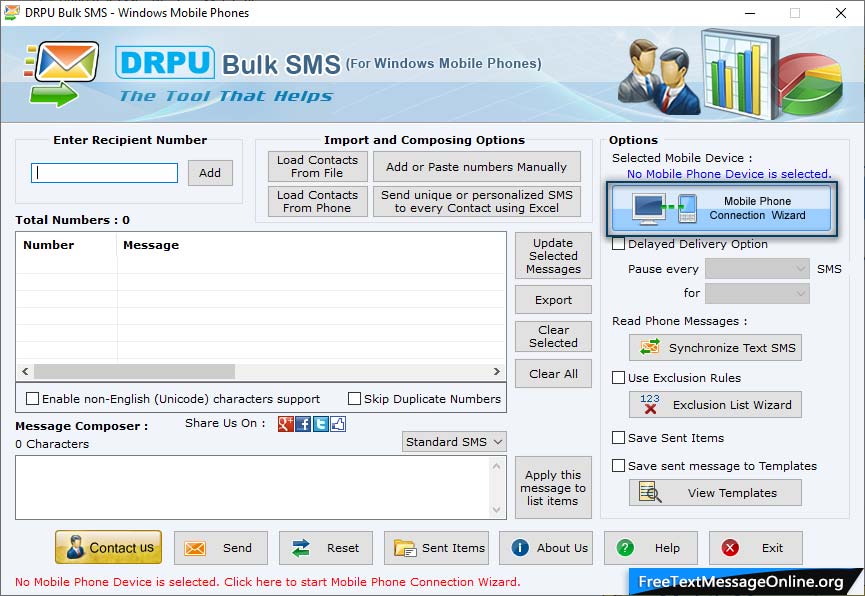865x596 pixels.
Task: Click the View Templates magnifier icon
Action: pyautogui.click(x=650, y=492)
